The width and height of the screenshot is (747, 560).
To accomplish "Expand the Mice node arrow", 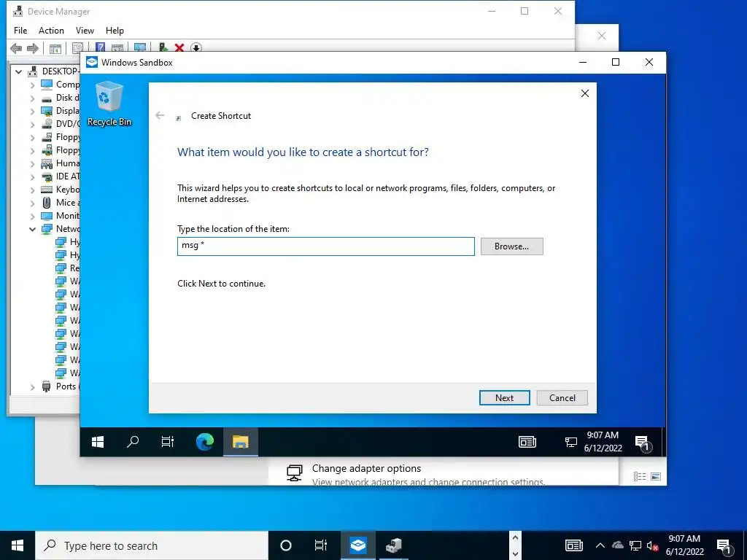I will pos(32,203).
